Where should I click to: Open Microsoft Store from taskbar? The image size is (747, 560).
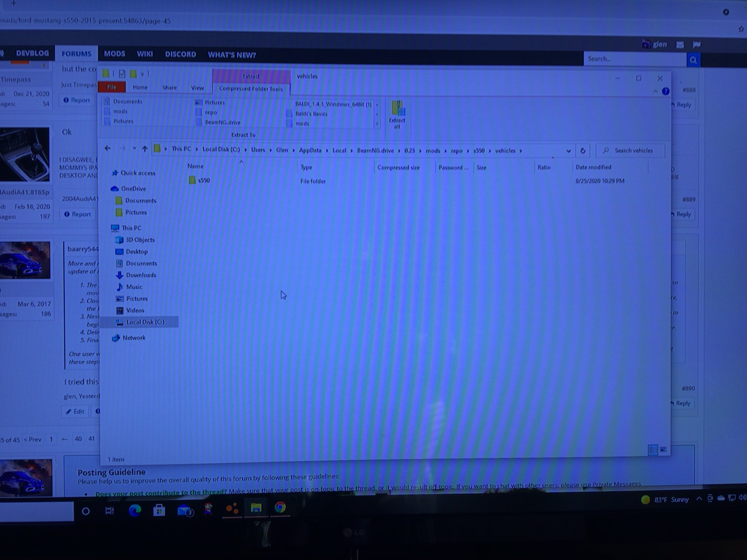(x=159, y=510)
